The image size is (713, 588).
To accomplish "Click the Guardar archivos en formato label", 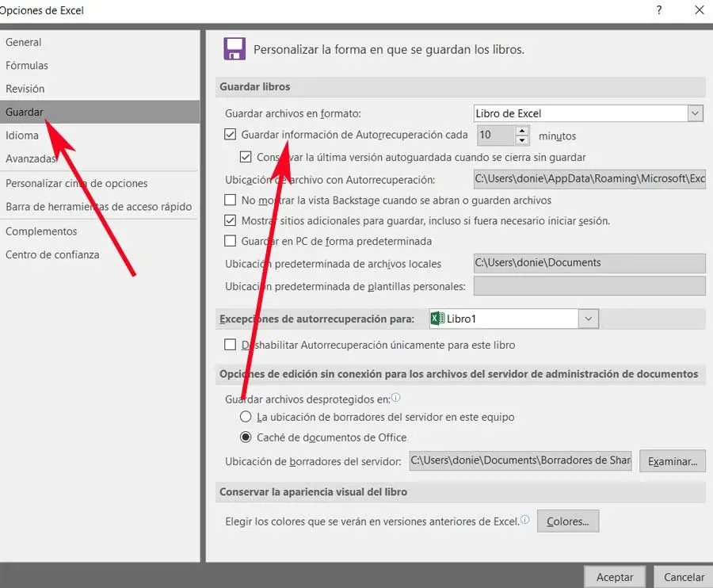I will click(x=293, y=113).
